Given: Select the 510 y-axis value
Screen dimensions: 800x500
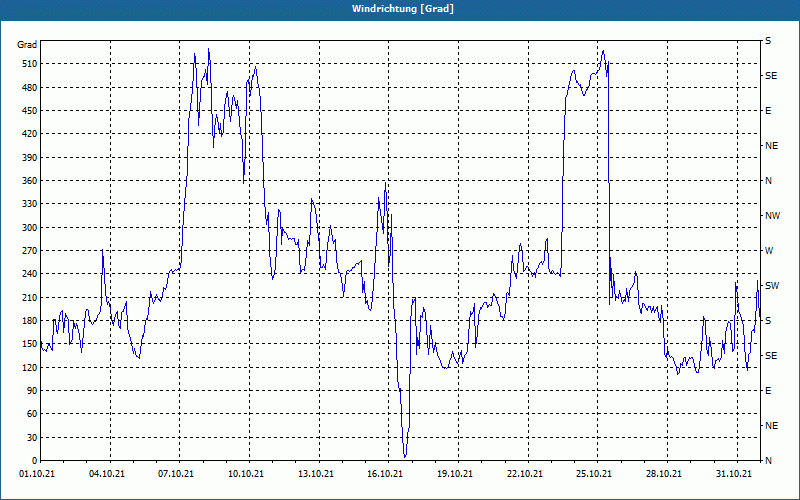Looking at the screenshot, I should pyautogui.click(x=30, y=64).
